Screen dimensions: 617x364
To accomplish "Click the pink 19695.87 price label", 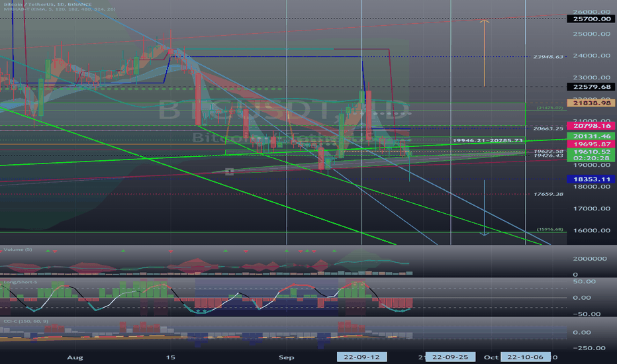I will [591, 144].
